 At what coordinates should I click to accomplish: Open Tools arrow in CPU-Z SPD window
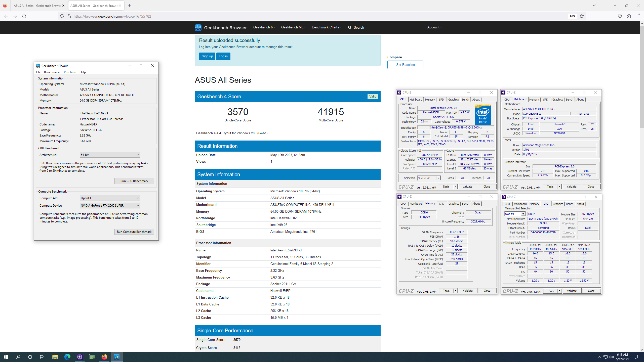tap(559, 291)
